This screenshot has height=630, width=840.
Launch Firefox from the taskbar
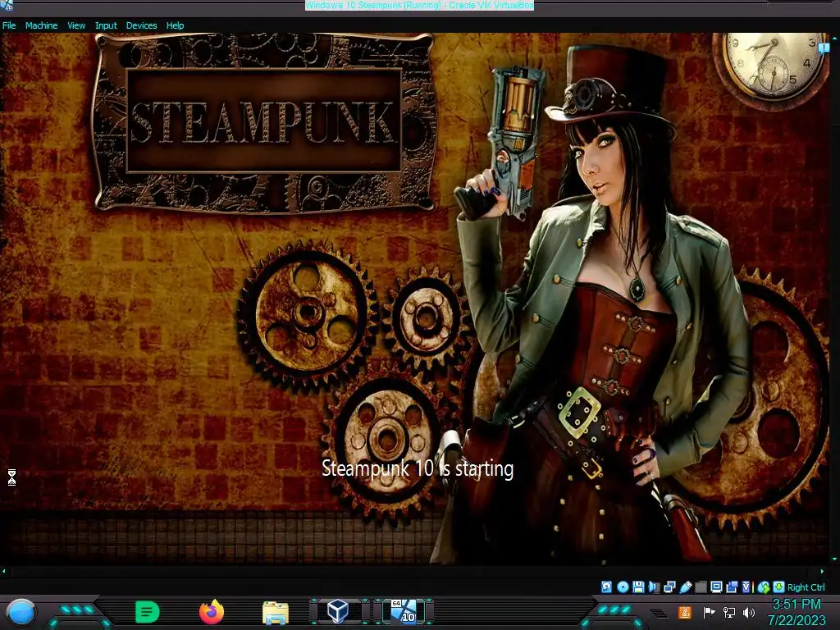[x=212, y=612]
